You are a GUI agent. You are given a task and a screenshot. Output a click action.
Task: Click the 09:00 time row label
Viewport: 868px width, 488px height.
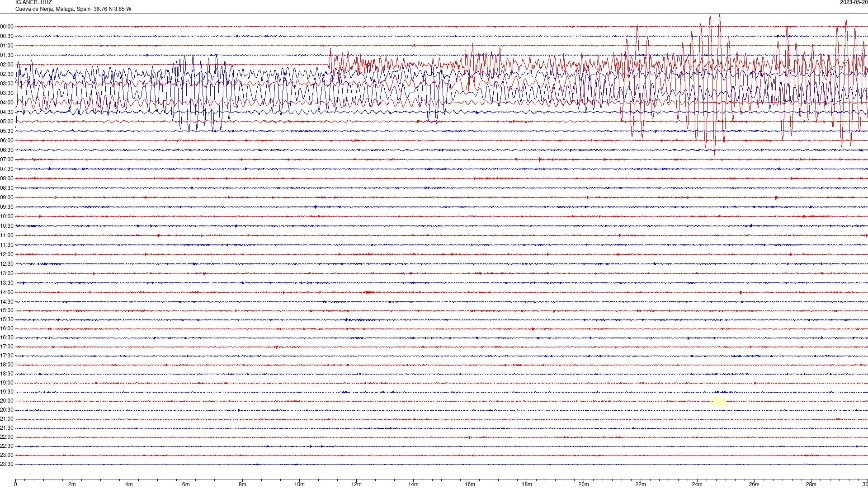7,197
